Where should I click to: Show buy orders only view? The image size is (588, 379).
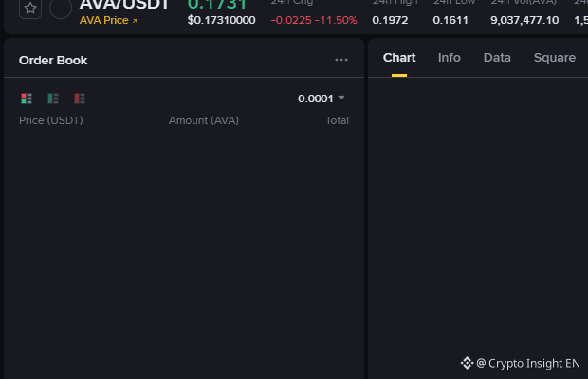coord(53,99)
